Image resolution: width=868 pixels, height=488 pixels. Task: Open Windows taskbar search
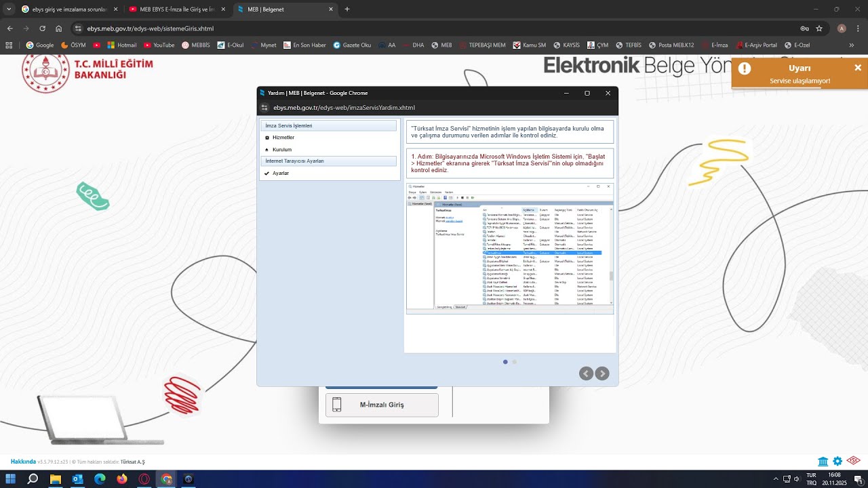33,479
